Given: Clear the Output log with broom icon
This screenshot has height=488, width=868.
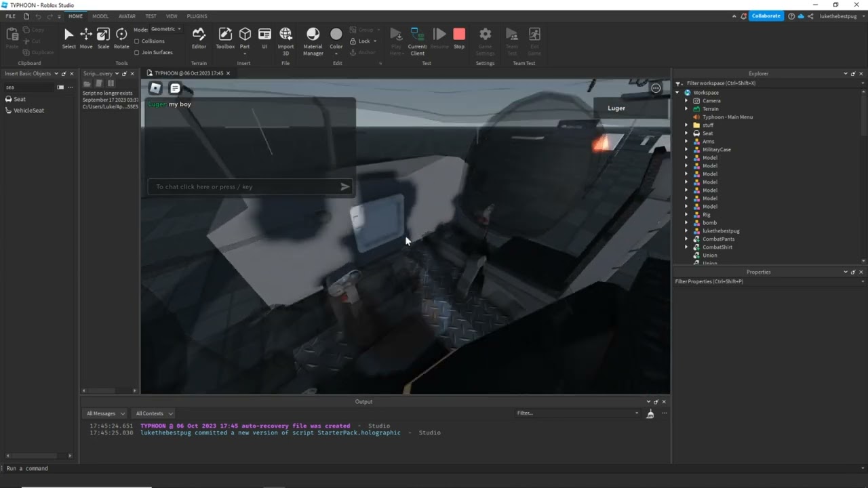Looking at the screenshot, I should click(x=650, y=413).
